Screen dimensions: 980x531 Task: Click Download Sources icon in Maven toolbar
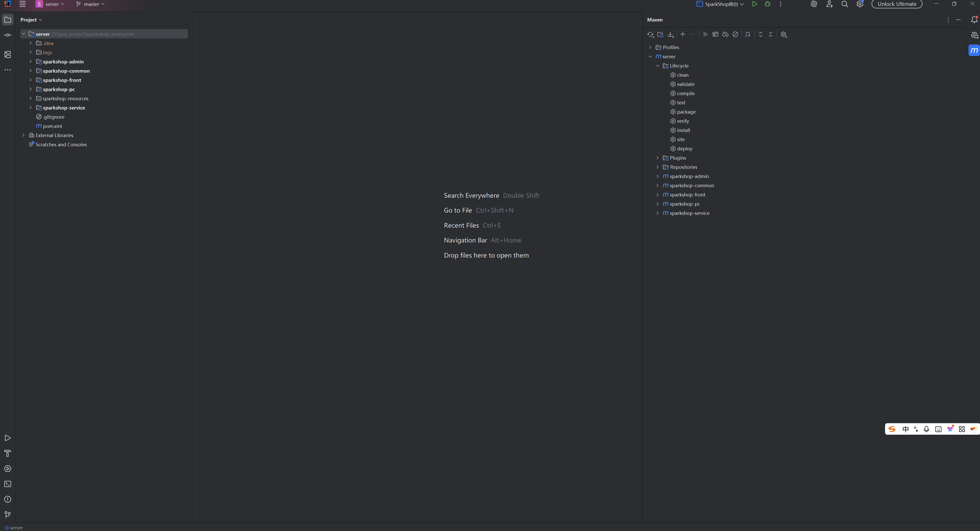tap(670, 34)
